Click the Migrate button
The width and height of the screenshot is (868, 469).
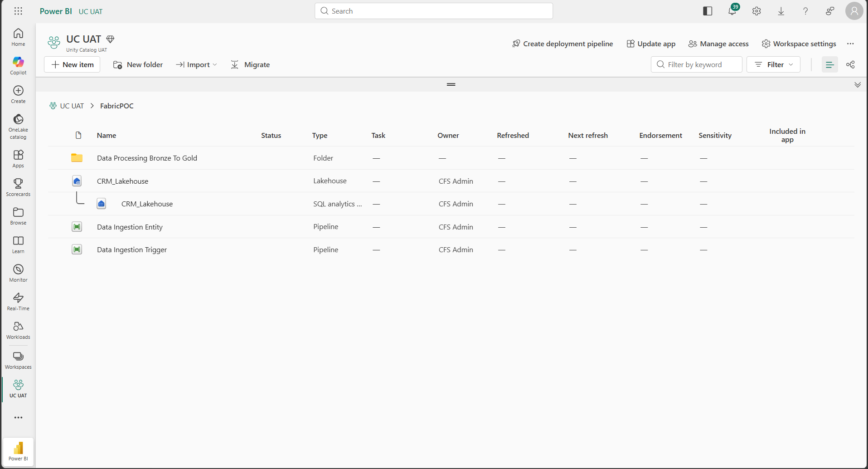(250, 64)
